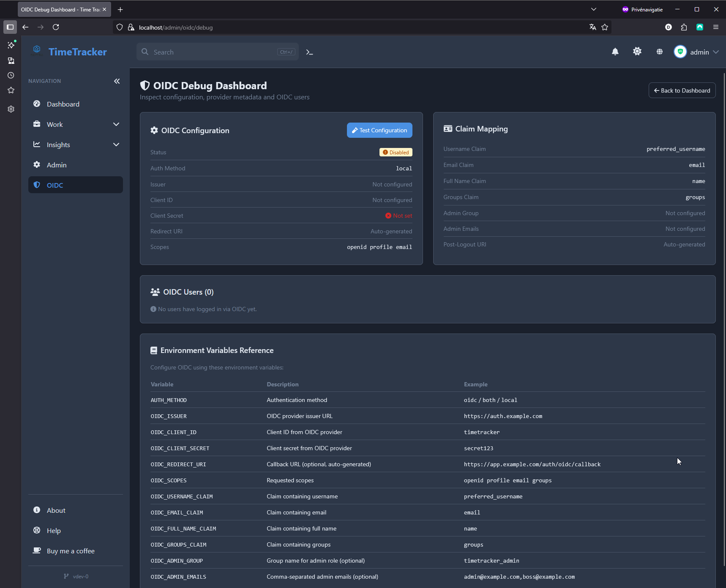Toggle the browser sidebar panel button
This screenshot has height=588, width=726.
pos(10,27)
